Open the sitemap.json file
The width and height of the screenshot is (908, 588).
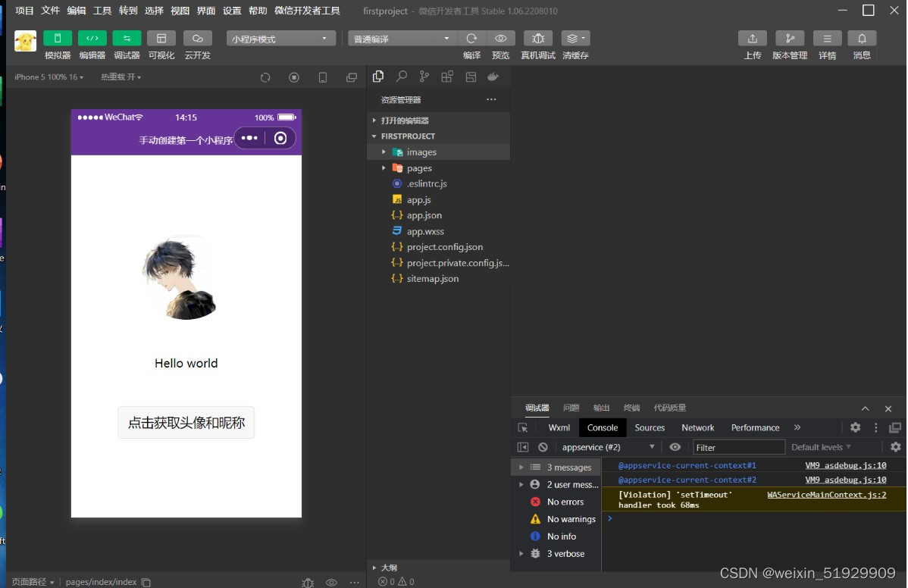438,278
